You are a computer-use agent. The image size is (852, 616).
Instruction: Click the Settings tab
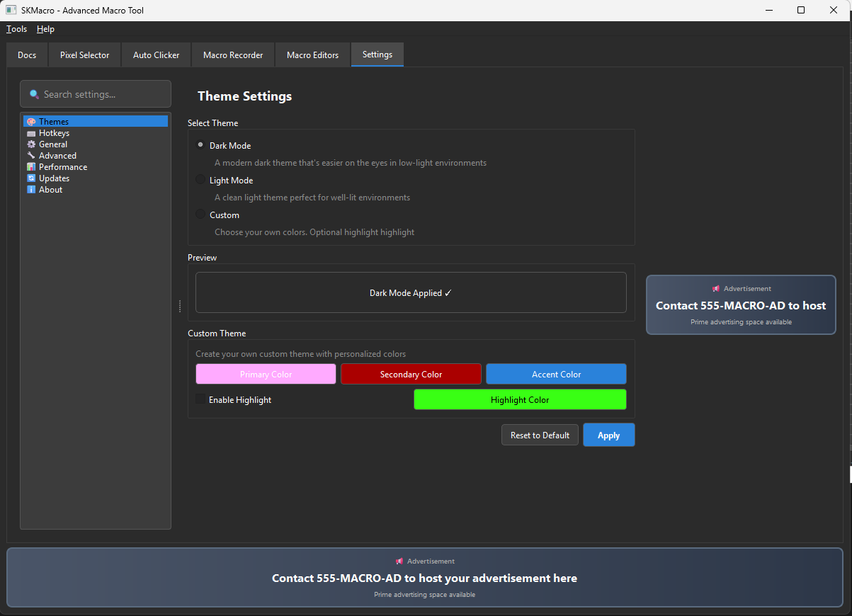pyautogui.click(x=377, y=55)
